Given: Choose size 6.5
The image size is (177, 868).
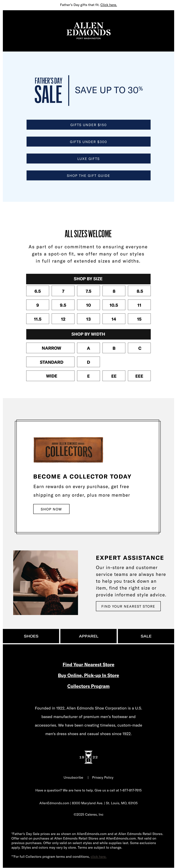Looking at the screenshot, I should 38,291.
